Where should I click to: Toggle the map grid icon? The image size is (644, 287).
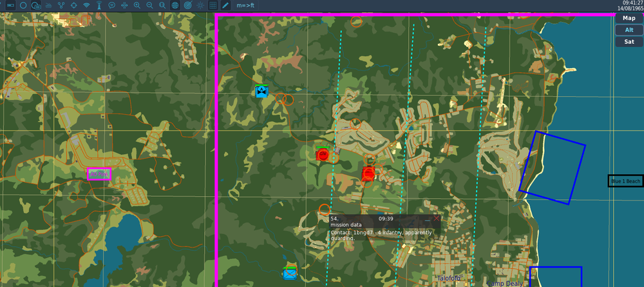point(213,6)
